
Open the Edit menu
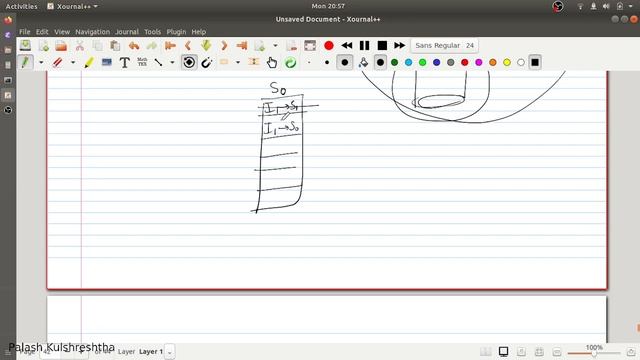(x=42, y=31)
